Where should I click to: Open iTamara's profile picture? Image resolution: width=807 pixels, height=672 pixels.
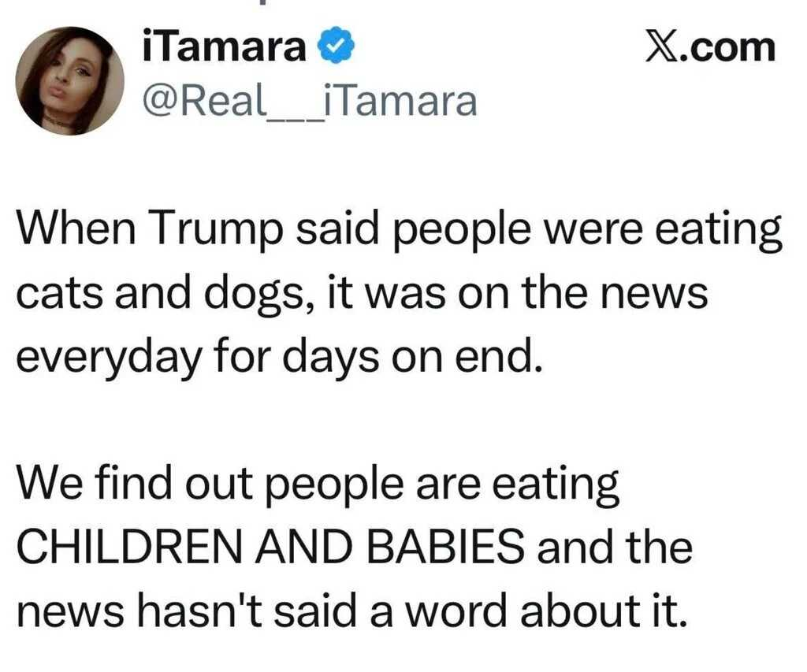pos(69,81)
